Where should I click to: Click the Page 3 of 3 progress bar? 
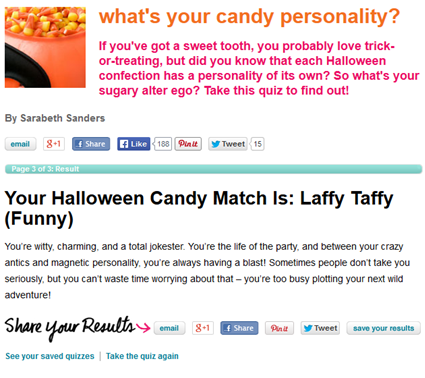click(213, 169)
